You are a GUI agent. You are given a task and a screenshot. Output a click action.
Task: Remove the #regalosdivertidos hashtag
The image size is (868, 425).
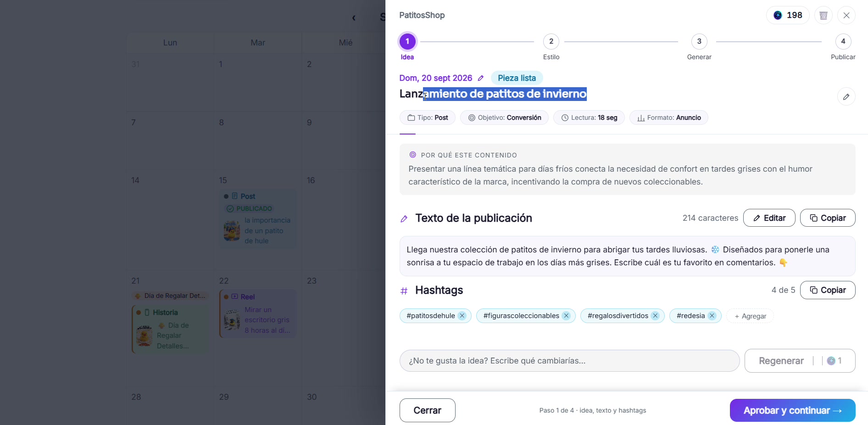point(655,316)
